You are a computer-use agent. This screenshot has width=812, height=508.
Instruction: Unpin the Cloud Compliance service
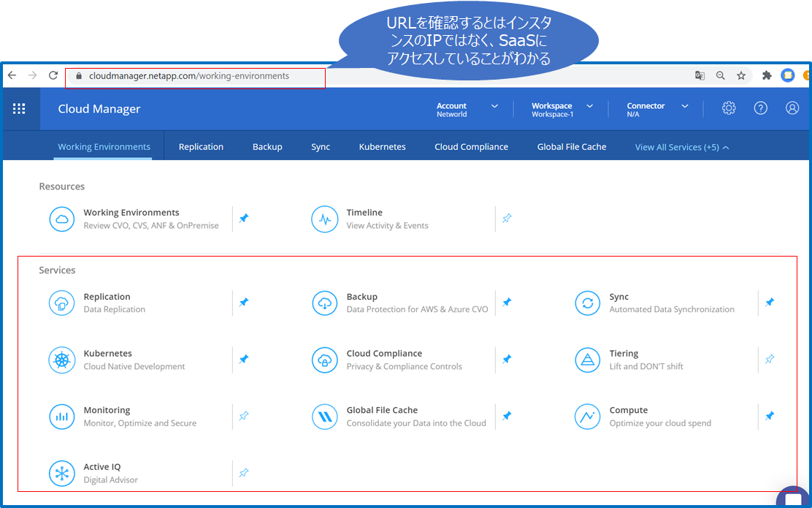click(507, 359)
